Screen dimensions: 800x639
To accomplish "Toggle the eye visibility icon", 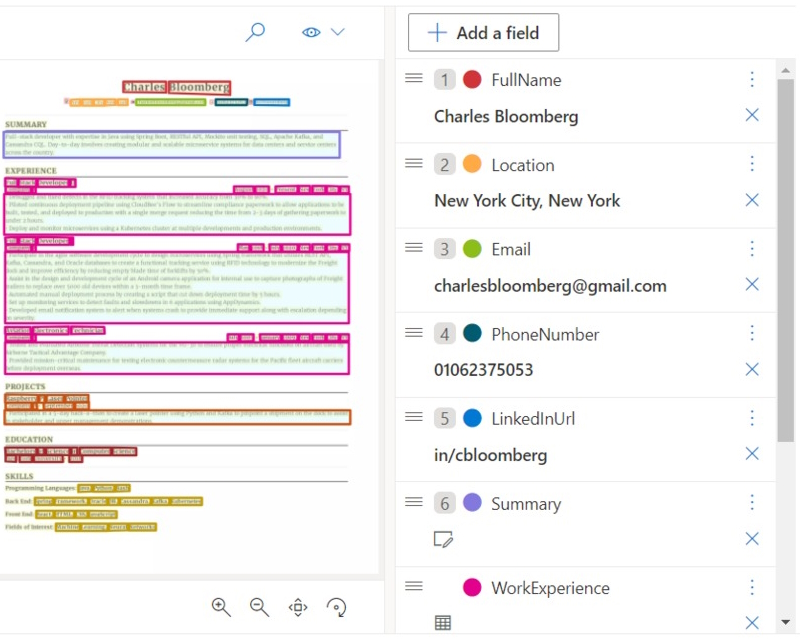I will [x=312, y=32].
